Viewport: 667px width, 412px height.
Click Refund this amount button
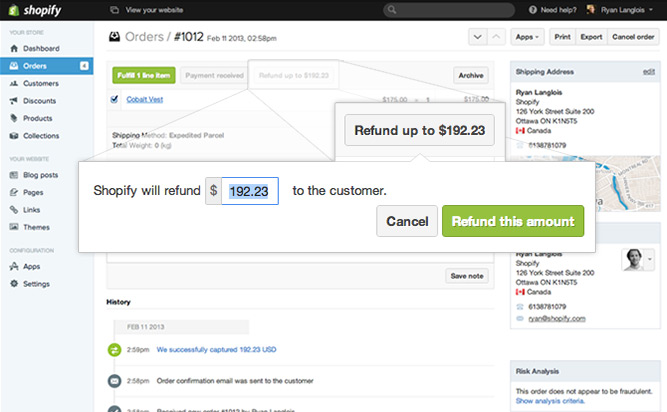(513, 221)
